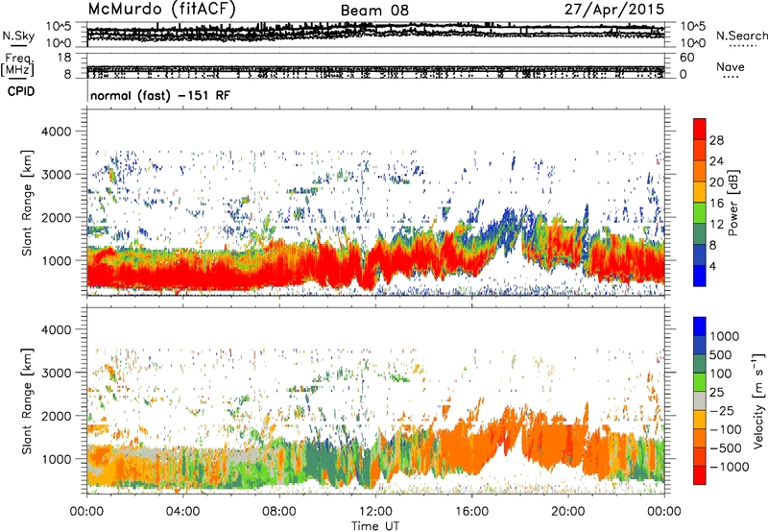Click the -1000 tick on Velocity colorbar

coord(730,467)
